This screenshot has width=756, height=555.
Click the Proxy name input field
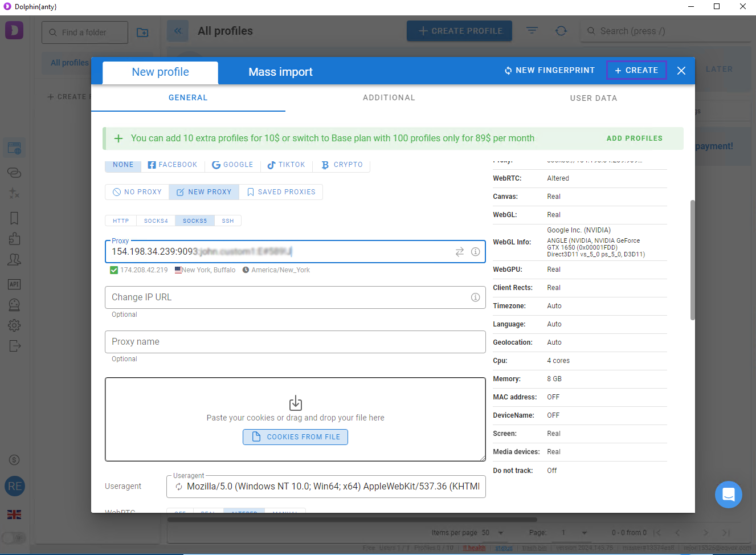coord(295,342)
